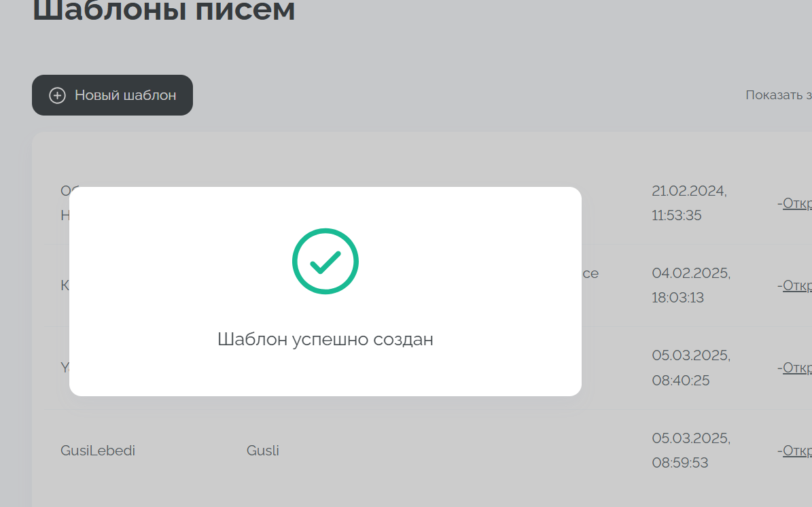
Task: Open the GusiLebedi template link
Action: pos(797,450)
